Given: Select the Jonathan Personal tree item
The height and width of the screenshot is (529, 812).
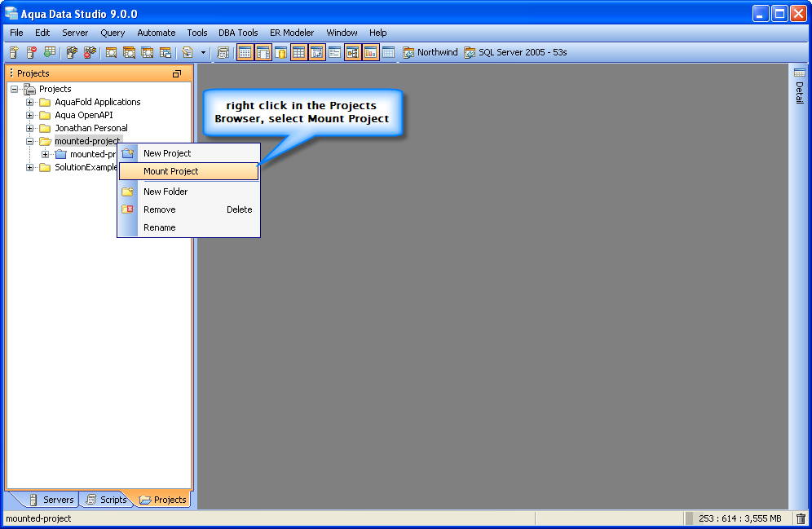Looking at the screenshot, I should [x=91, y=128].
